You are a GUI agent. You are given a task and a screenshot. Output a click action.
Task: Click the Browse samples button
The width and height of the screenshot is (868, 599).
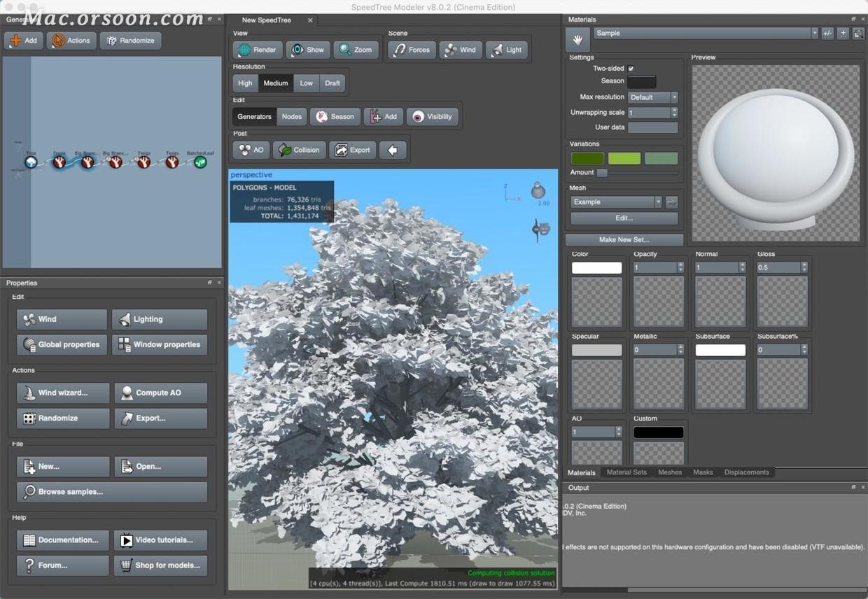coord(112,492)
